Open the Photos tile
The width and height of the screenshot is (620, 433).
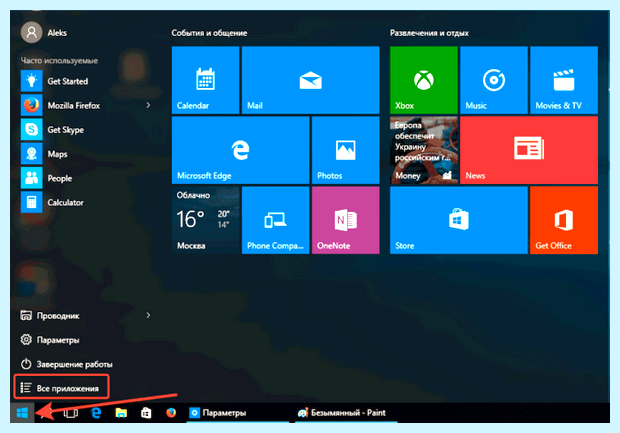[x=346, y=150]
